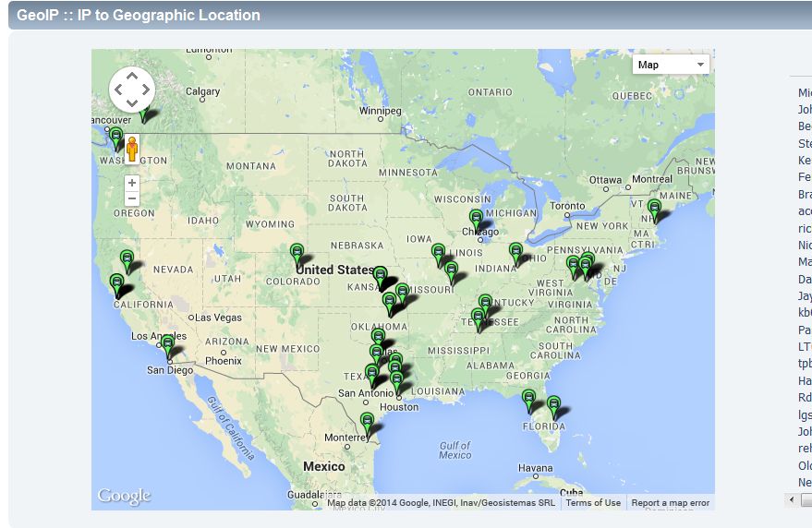
Task: Select the marker between Los Angeles and San Diego
Action: pyautogui.click(x=168, y=344)
